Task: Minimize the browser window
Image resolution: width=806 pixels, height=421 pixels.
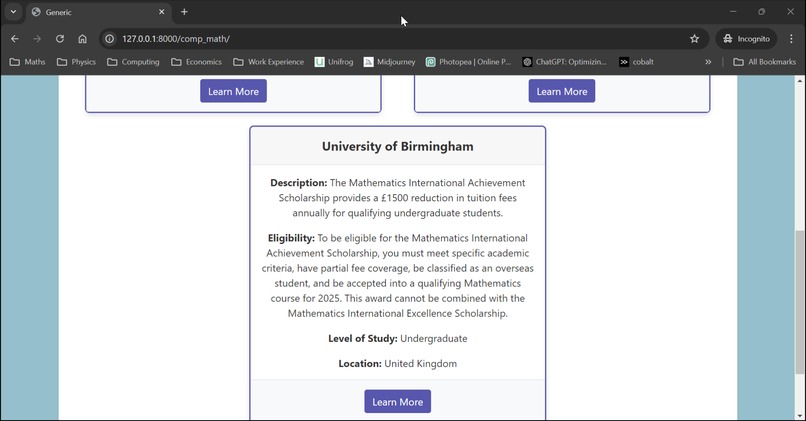Action: 733,12
